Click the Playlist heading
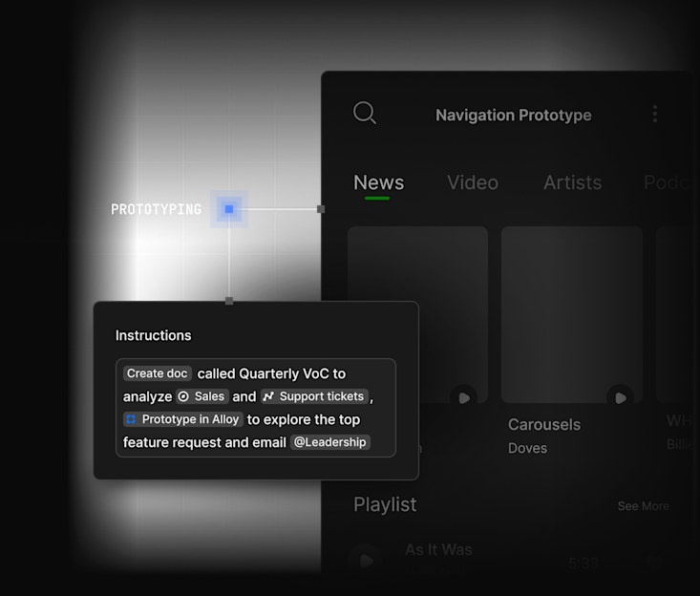Screen dimensions: 700x596 pos(385,505)
